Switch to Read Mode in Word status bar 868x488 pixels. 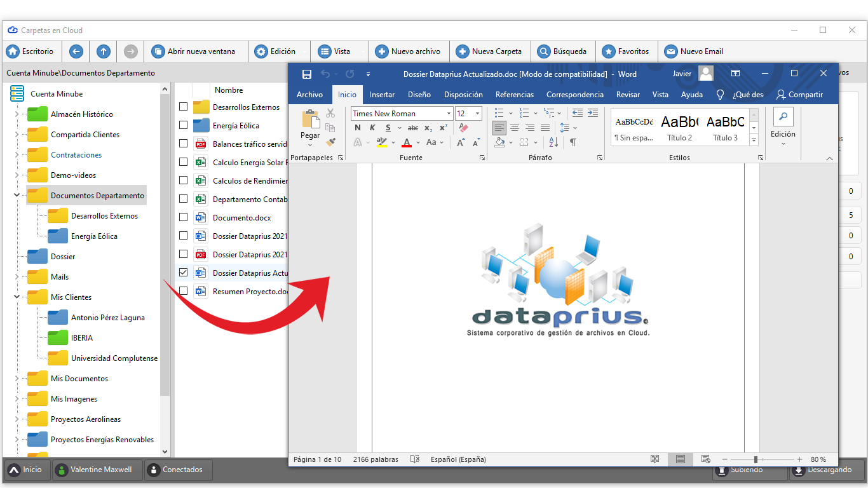click(655, 459)
